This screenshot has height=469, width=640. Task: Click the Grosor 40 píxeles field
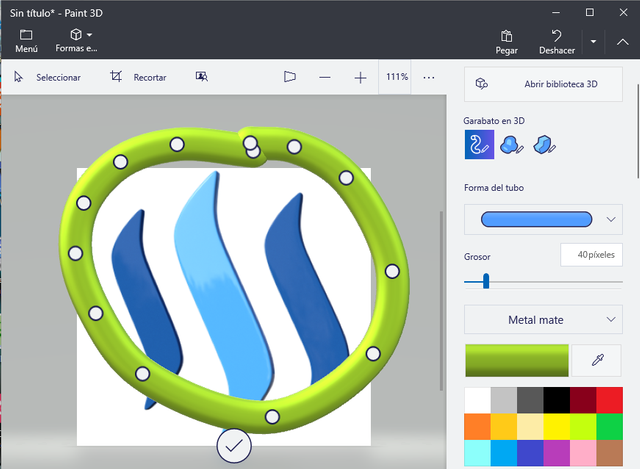591,255
